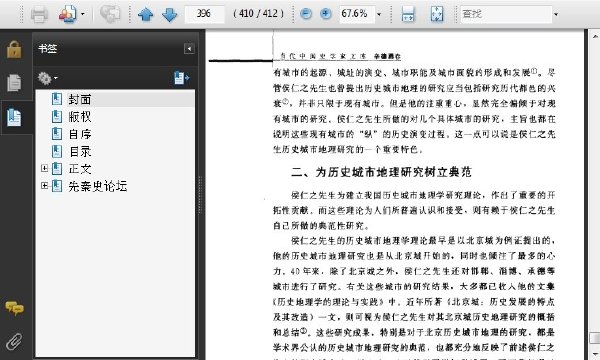This screenshot has height=360, width=600.
Task: Click the bookmark icon beside 自序
Action: (57, 134)
